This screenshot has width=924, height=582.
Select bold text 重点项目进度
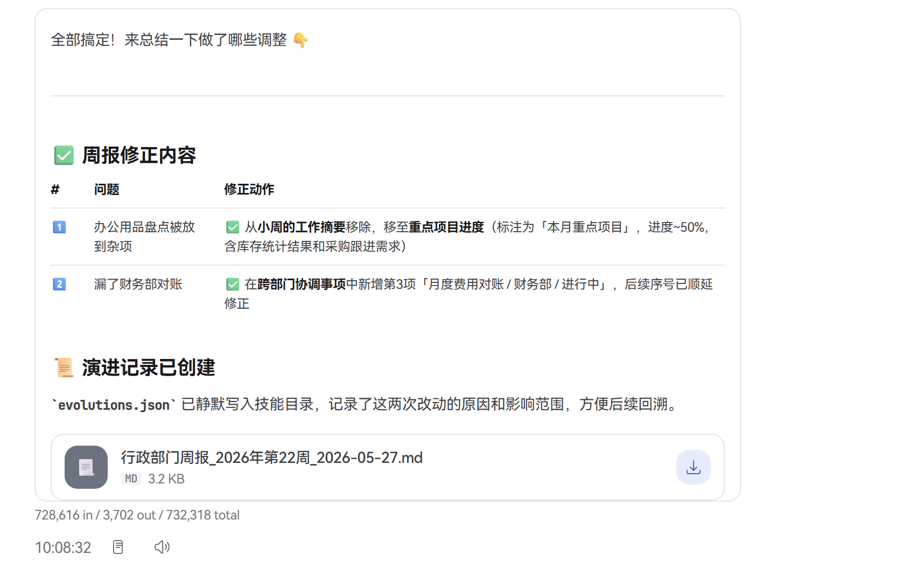pos(446,227)
